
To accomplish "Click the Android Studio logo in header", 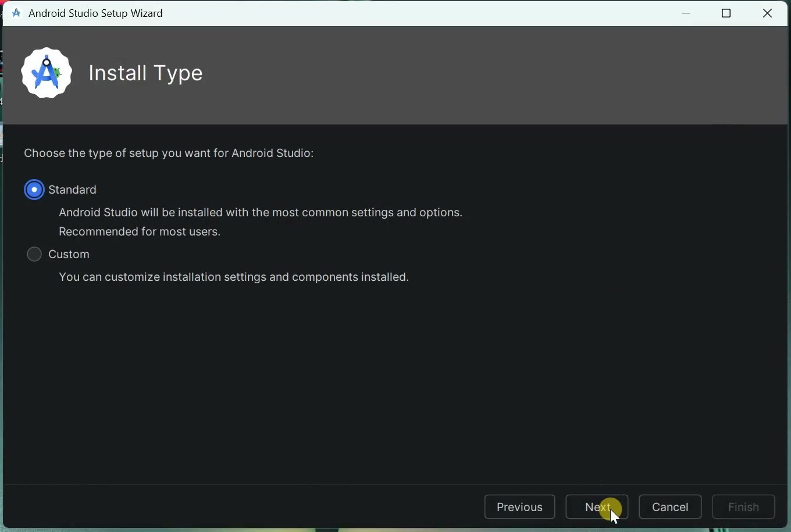I will click(x=47, y=73).
